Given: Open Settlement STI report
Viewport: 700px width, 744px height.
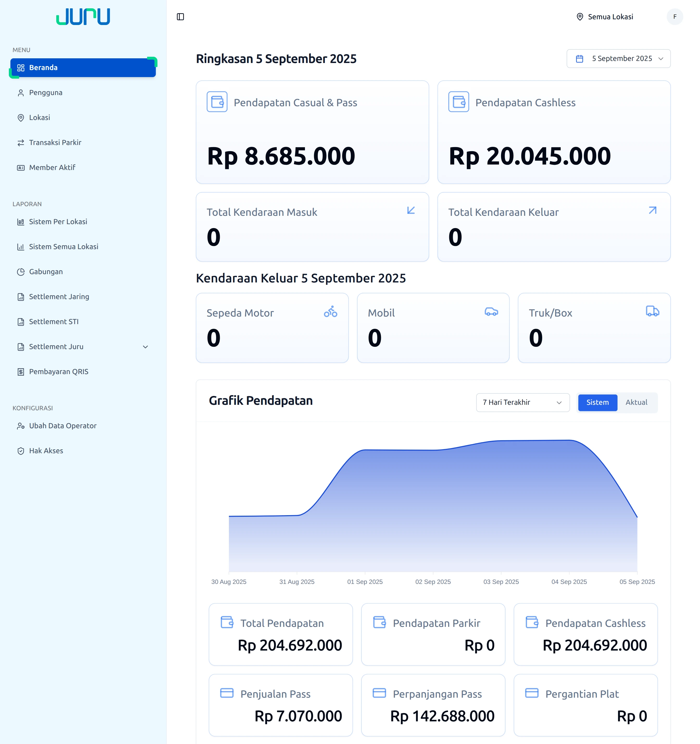Looking at the screenshot, I should click(83, 322).
